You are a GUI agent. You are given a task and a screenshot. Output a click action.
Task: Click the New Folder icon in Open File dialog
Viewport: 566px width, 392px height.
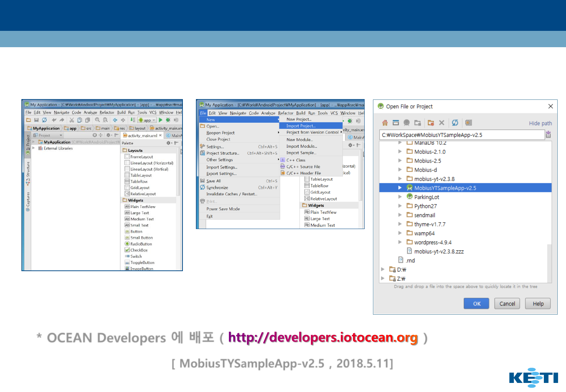point(431,123)
